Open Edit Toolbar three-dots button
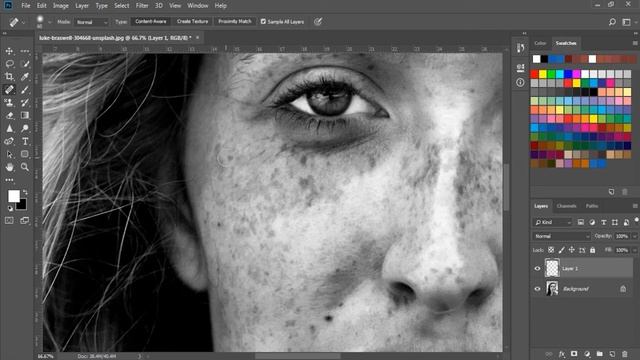The image size is (640, 360). [x=9, y=180]
